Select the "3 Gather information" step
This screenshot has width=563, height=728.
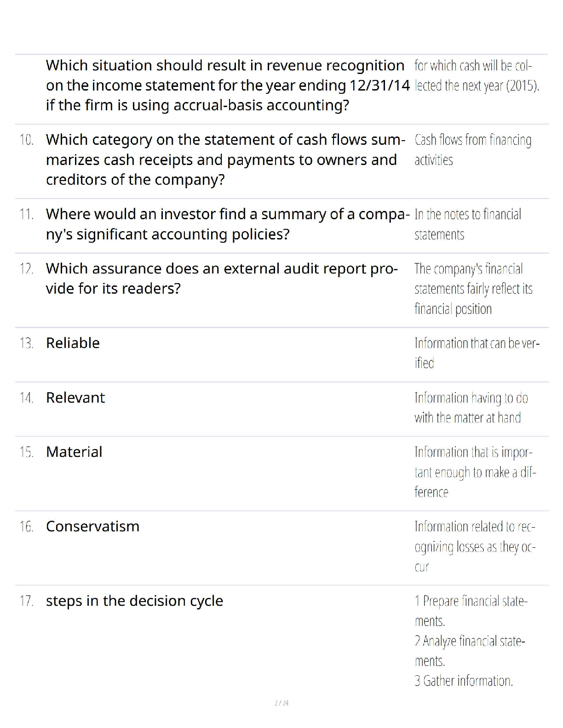point(464,681)
